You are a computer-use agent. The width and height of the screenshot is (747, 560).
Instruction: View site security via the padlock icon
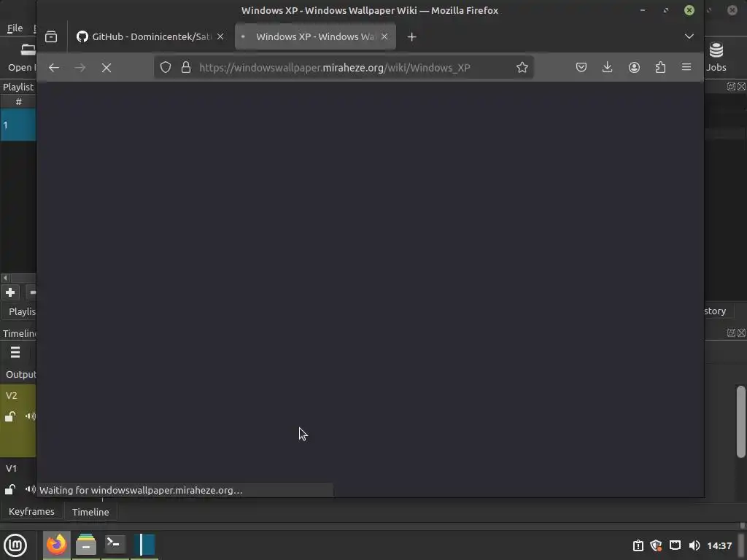(x=186, y=68)
